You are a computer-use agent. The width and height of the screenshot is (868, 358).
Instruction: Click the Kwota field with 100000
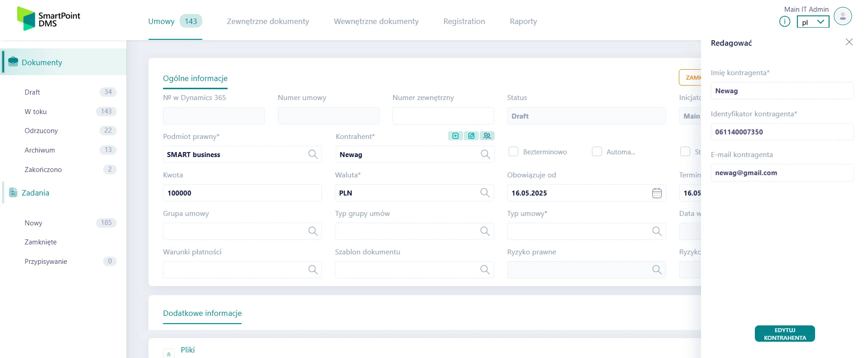tap(242, 193)
